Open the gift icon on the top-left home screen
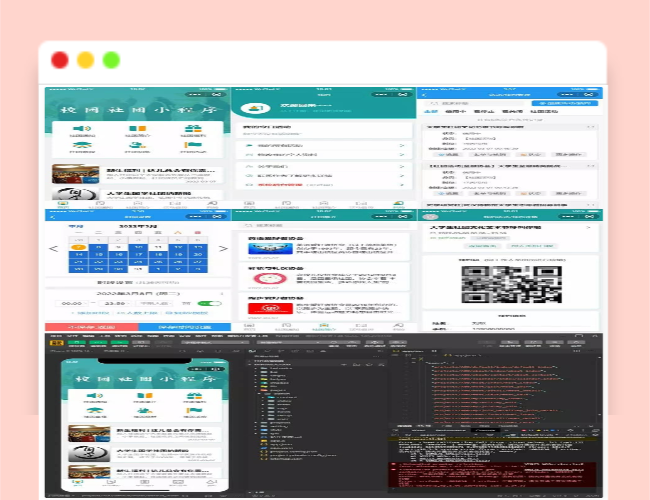The height and width of the screenshot is (500, 650). [x=192, y=129]
